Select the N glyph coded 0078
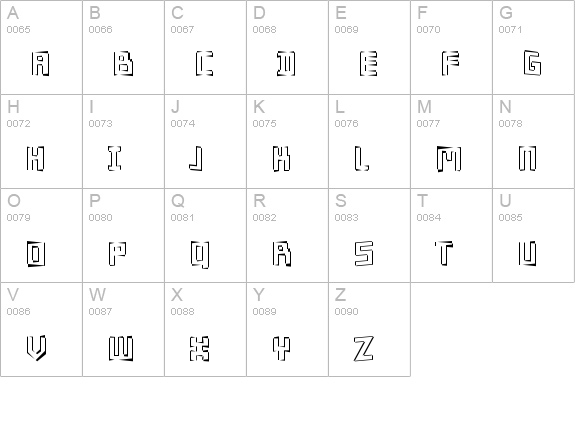 click(533, 141)
